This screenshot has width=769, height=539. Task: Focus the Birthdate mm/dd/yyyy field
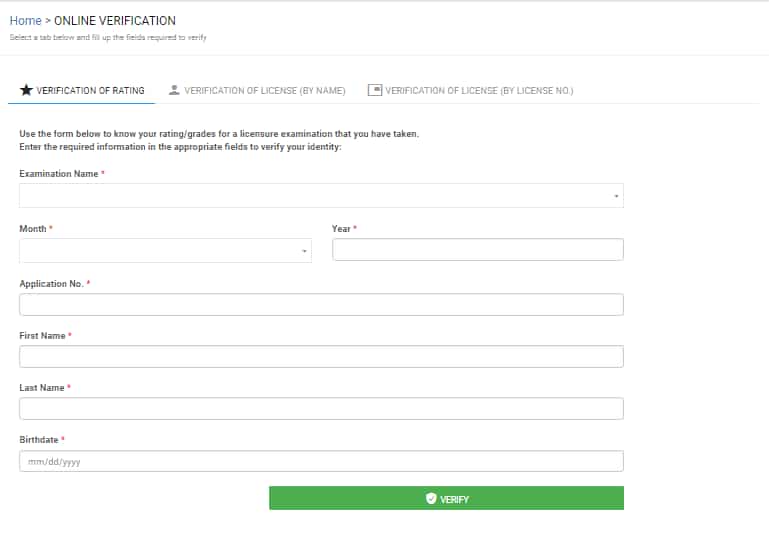tap(321, 461)
